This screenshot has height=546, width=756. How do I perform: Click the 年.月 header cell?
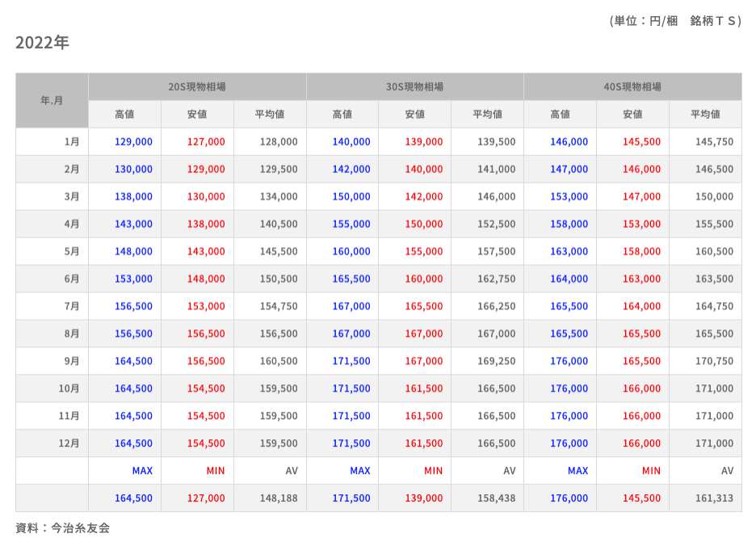tap(52, 101)
